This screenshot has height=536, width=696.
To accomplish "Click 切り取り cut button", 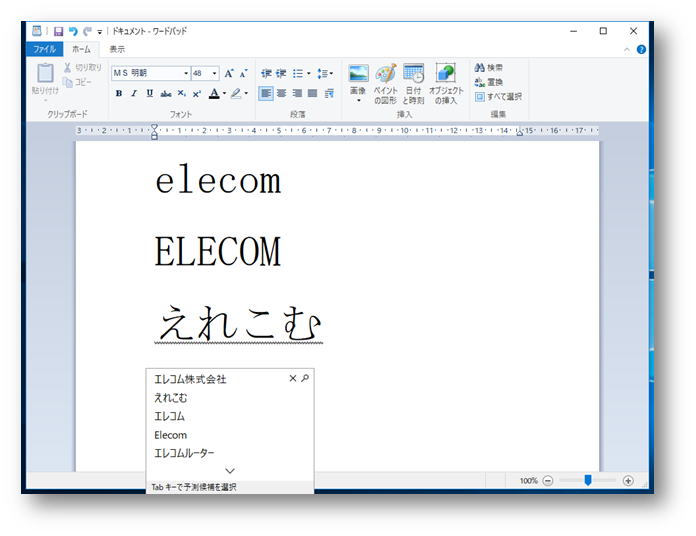I will coord(83,67).
